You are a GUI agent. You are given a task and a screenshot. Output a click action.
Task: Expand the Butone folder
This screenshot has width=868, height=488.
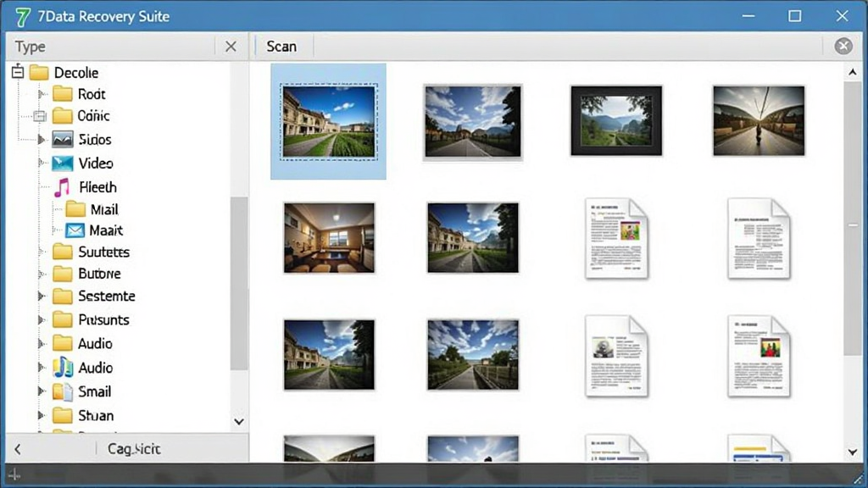coord(41,274)
